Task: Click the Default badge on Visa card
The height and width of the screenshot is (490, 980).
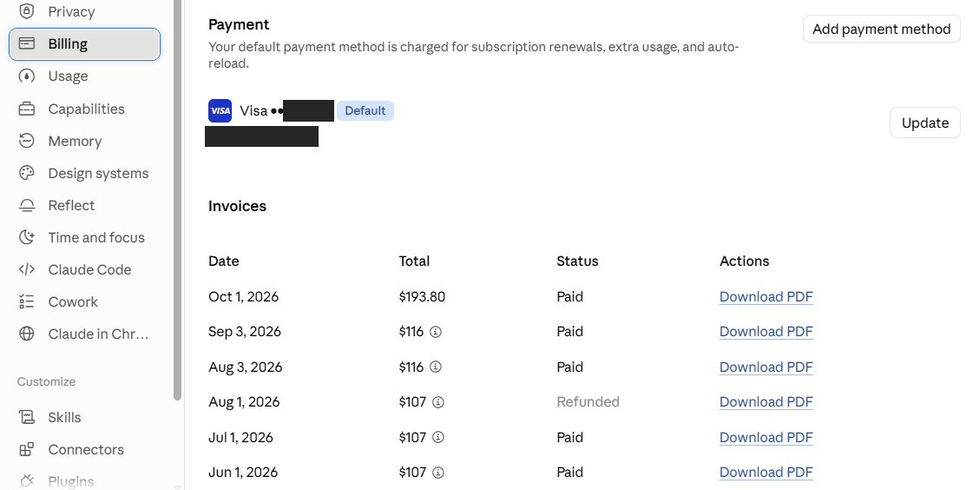Action: 365,110
